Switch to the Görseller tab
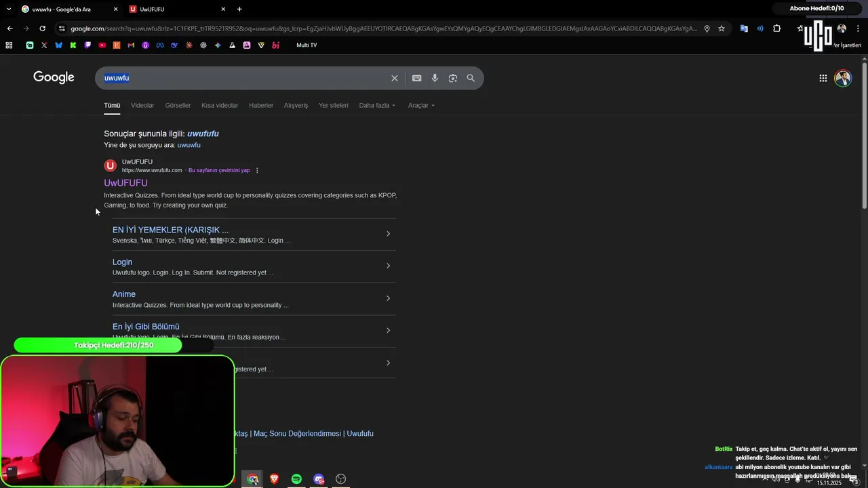 (178, 105)
